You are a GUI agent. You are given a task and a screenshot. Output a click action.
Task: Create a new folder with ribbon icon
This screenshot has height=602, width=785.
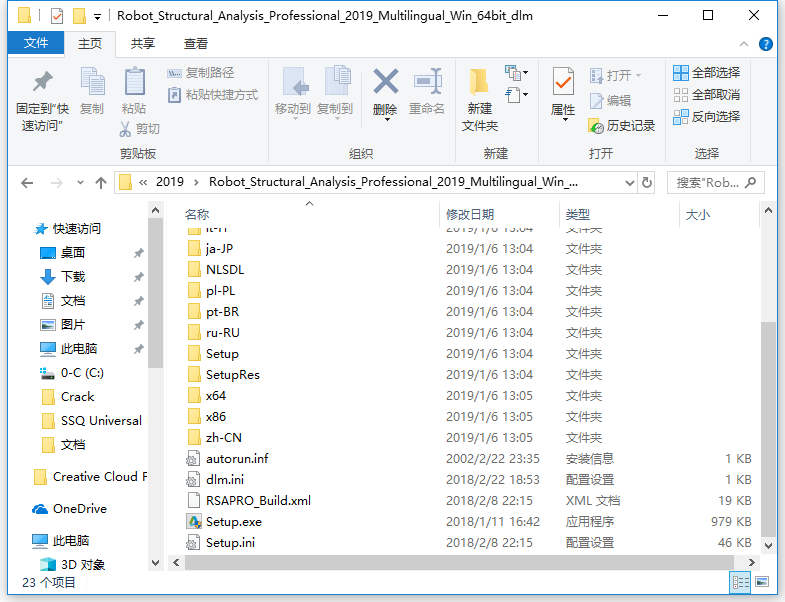click(479, 82)
